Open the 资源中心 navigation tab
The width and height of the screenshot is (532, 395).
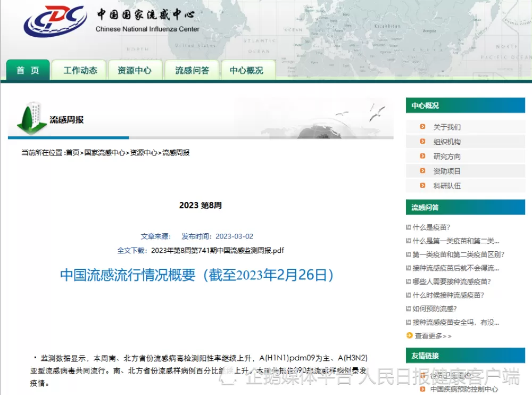click(x=135, y=70)
